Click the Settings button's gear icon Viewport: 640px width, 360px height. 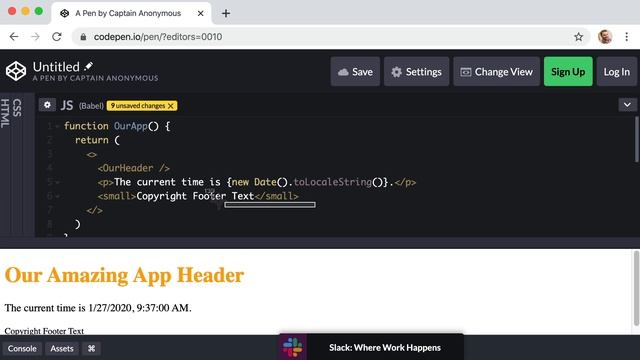click(396, 72)
